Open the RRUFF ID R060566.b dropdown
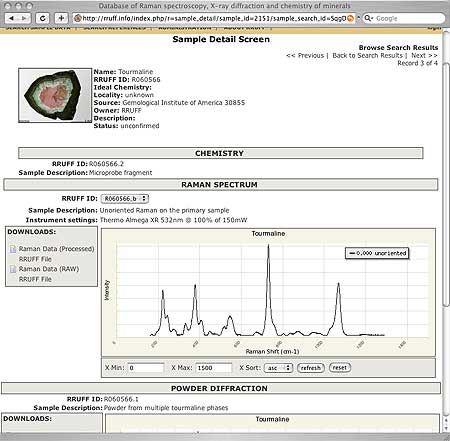Image resolution: width=450 pixels, height=441 pixels. [x=125, y=199]
